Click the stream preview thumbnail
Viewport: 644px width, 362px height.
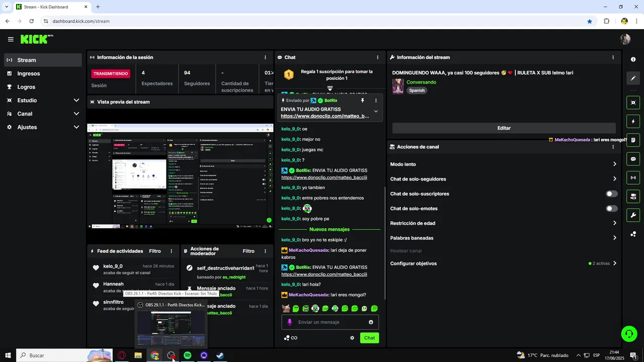180,176
